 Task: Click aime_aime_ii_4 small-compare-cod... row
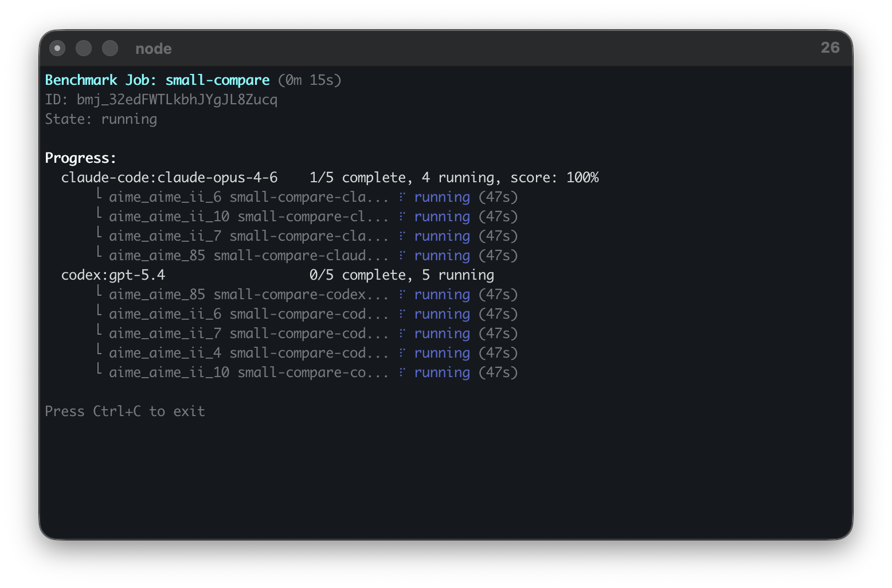[x=308, y=353]
